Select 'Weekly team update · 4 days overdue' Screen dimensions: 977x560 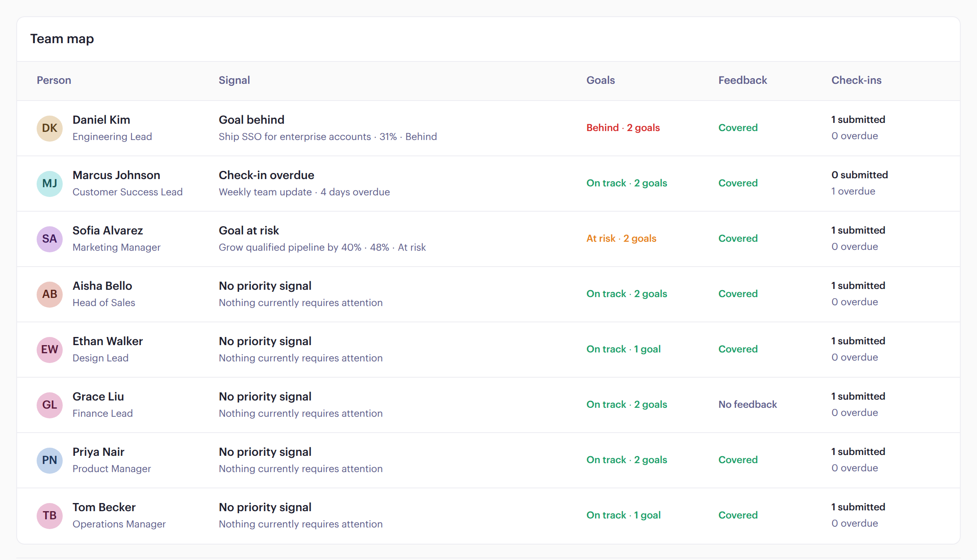(x=304, y=192)
